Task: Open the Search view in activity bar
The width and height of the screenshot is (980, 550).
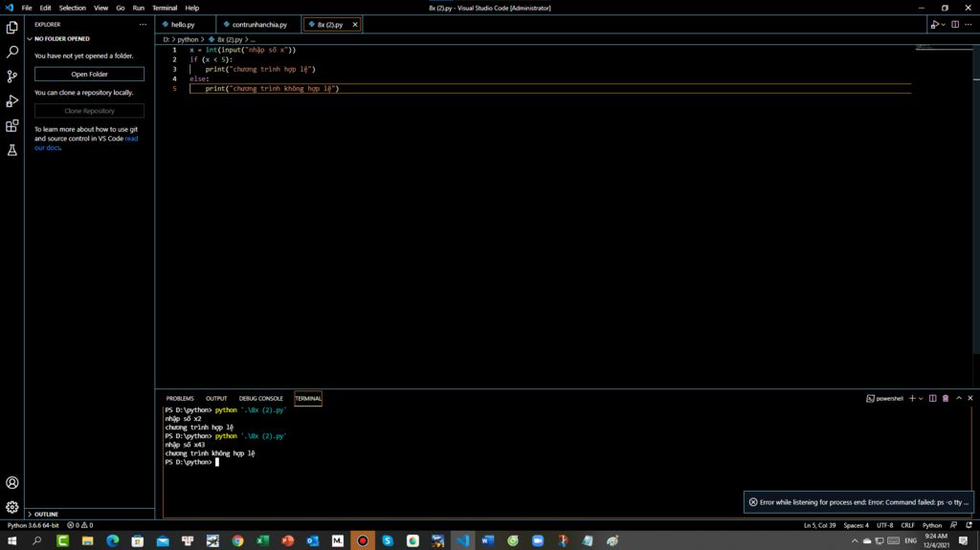Action: point(11,52)
